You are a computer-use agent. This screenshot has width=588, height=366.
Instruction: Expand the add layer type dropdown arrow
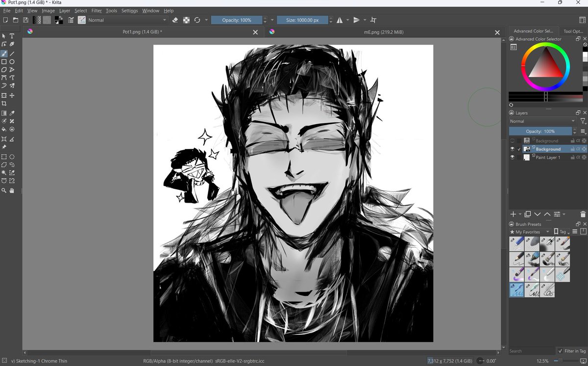(x=520, y=214)
